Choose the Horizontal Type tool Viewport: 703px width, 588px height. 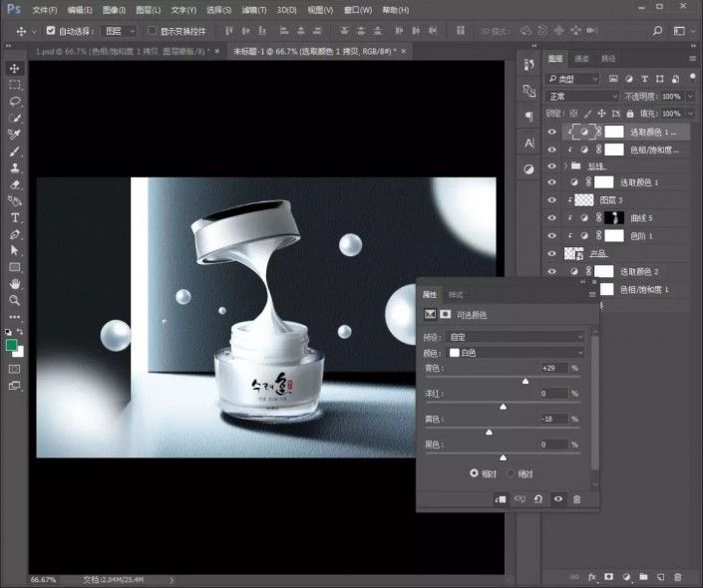tap(15, 217)
